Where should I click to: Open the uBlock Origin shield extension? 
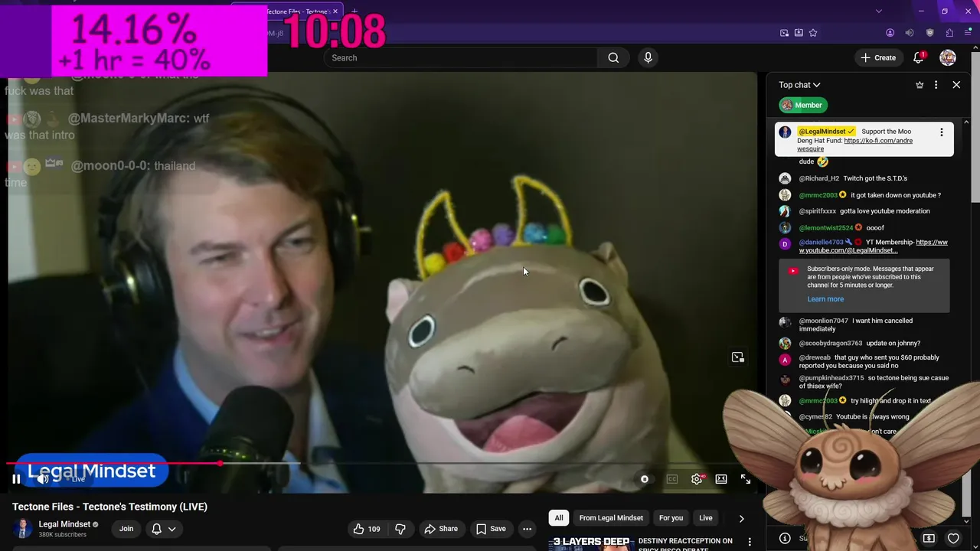[930, 33]
